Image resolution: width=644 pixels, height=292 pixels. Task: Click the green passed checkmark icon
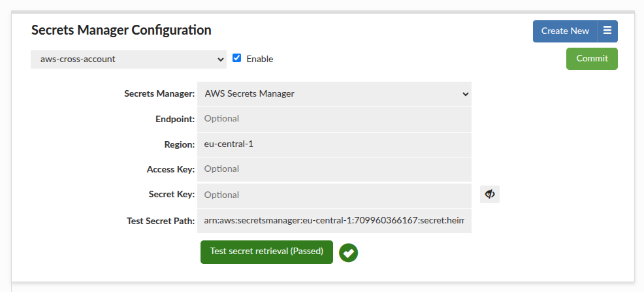348,253
